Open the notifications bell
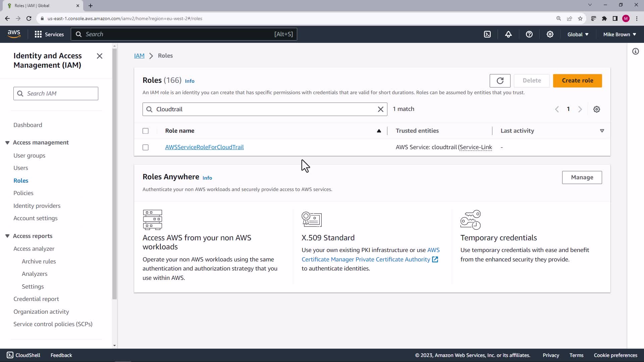The width and height of the screenshot is (644, 362). pos(508,34)
